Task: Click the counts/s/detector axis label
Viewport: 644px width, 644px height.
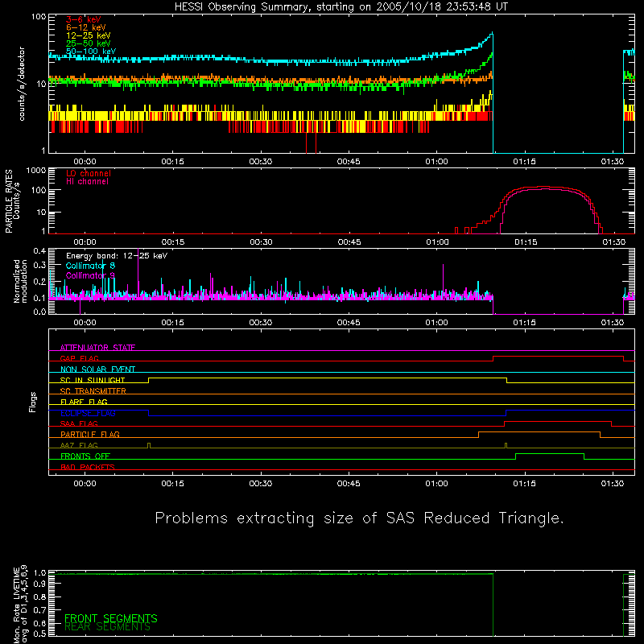Action: pyautogui.click(x=22, y=84)
